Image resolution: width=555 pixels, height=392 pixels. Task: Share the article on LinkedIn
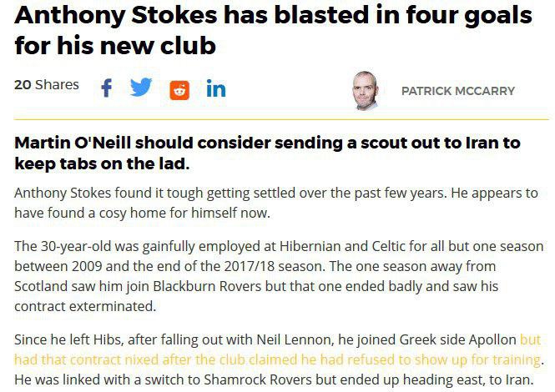click(215, 88)
